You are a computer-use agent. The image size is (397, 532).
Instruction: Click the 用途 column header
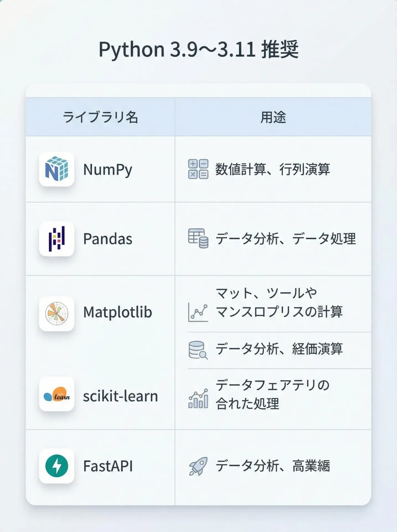pos(273,117)
